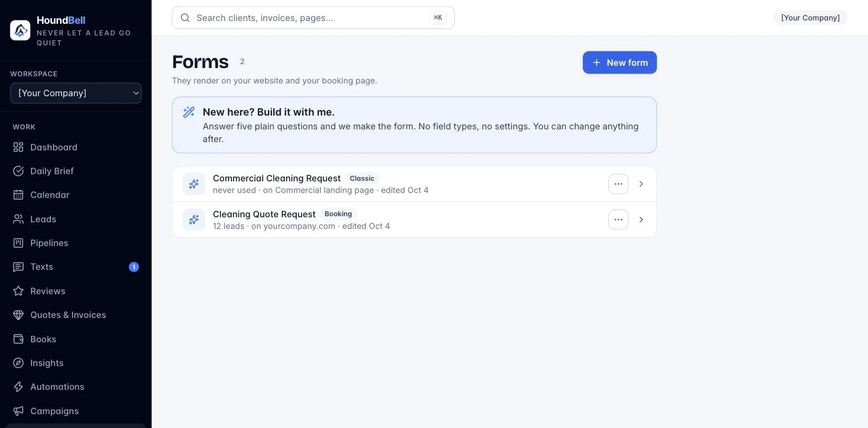Click the Texts unread badge
The image size is (868, 428).
point(133,267)
